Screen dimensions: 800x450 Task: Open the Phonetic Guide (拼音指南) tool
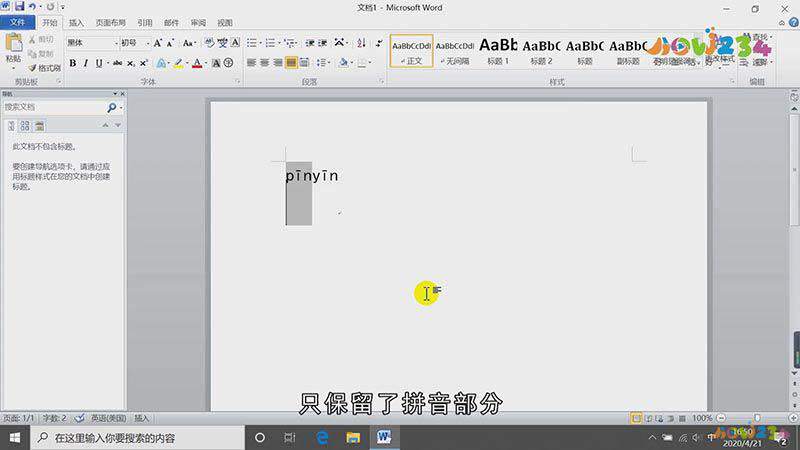click(222, 43)
